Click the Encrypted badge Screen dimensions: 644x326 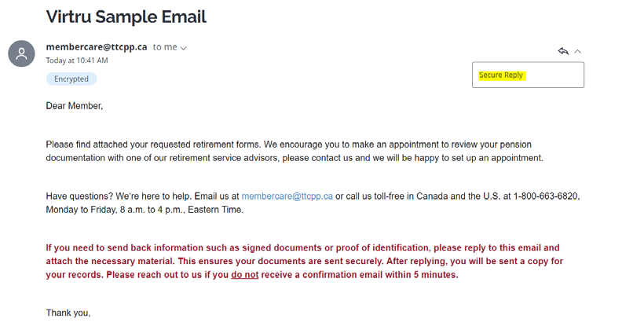point(71,79)
